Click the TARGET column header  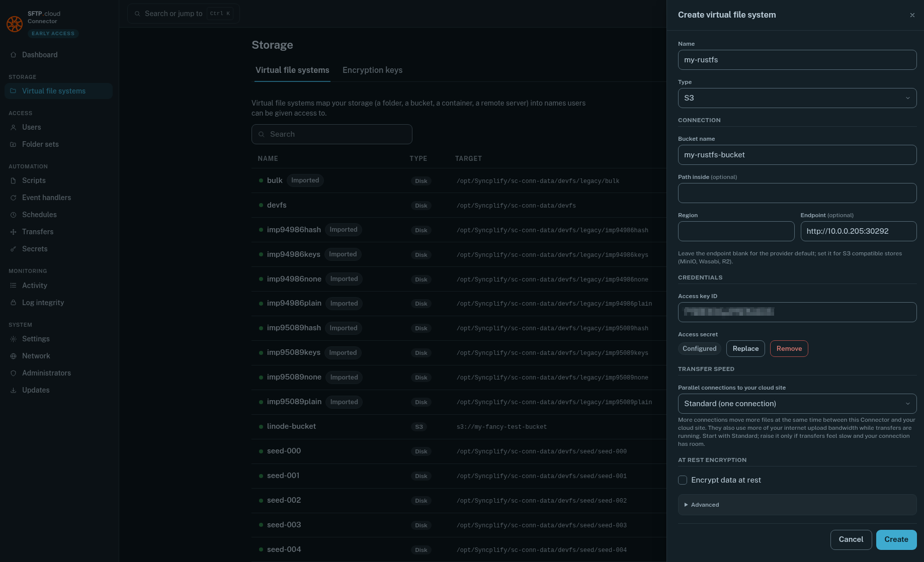468,158
